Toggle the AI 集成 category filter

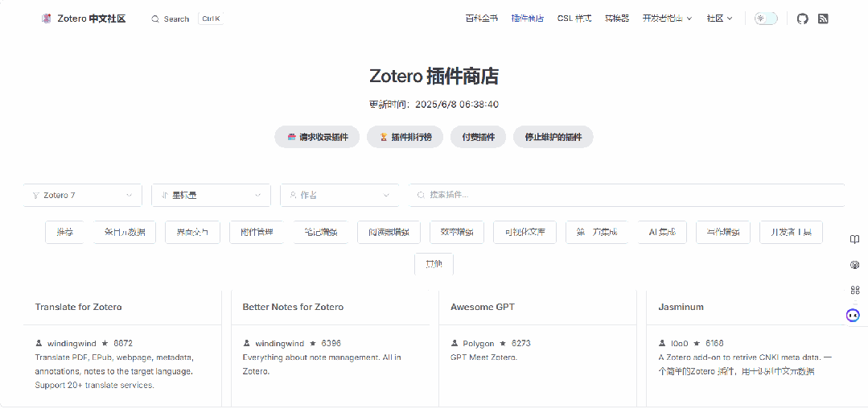tap(662, 232)
